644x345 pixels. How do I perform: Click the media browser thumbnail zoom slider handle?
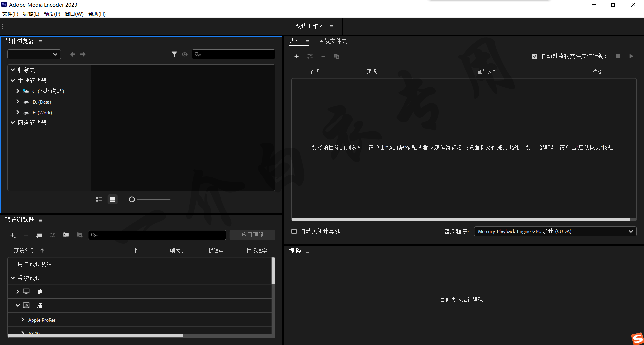(x=132, y=200)
